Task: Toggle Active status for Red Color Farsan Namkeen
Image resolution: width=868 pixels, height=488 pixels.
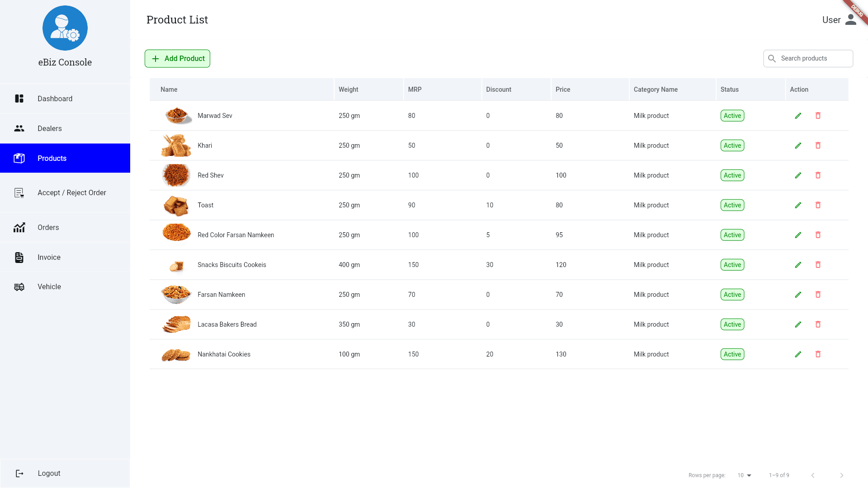Action: click(x=732, y=235)
